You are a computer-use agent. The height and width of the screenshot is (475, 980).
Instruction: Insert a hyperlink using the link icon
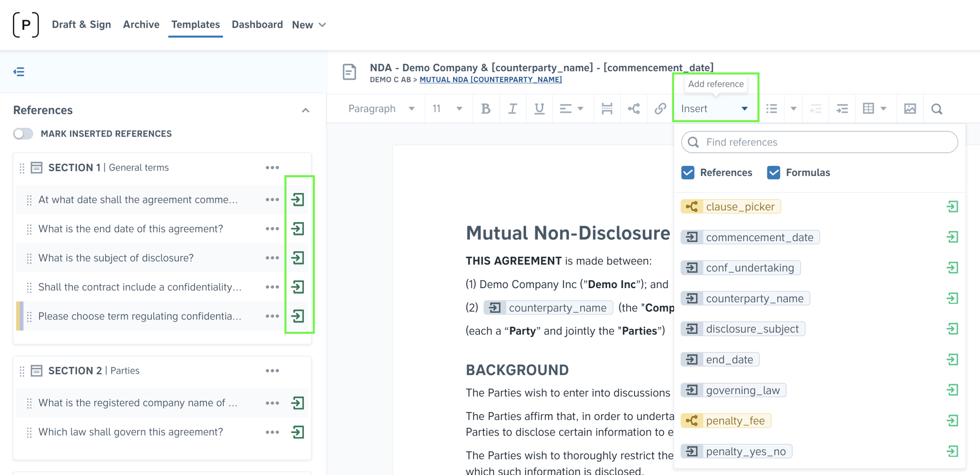pos(660,108)
